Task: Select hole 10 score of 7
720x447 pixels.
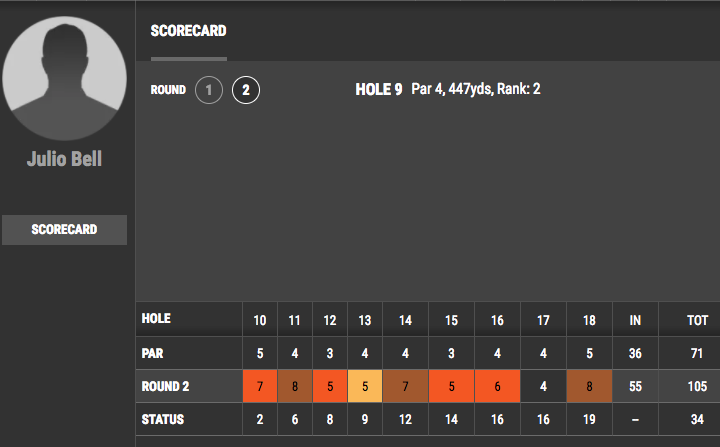Action: tap(260, 386)
